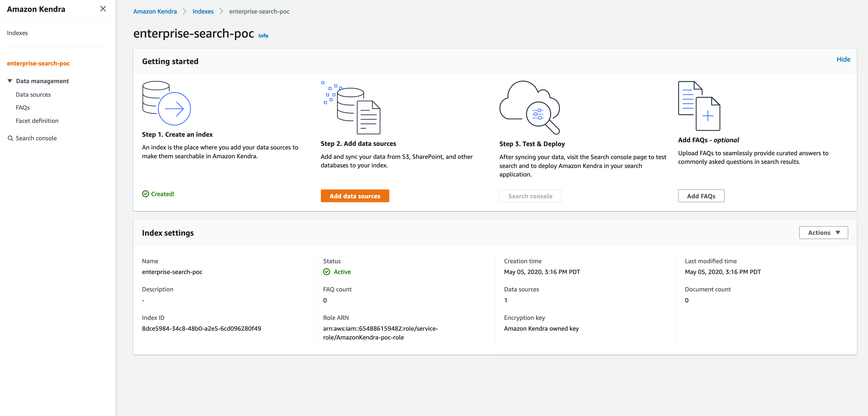Click the second breadcrumb chevron separator

click(221, 11)
